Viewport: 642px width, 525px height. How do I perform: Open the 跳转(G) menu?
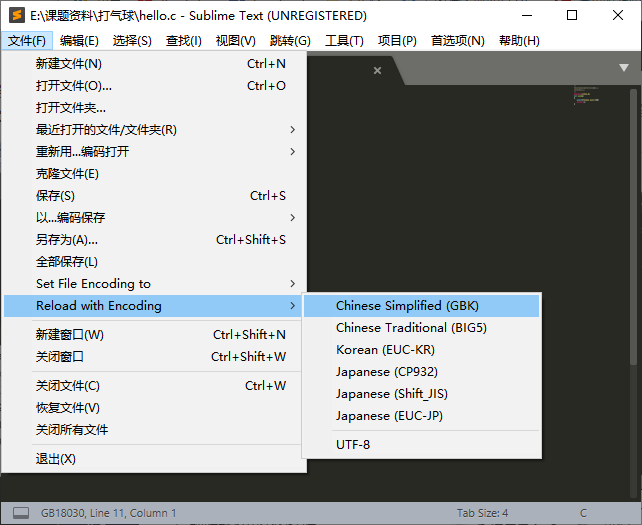point(290,41)
